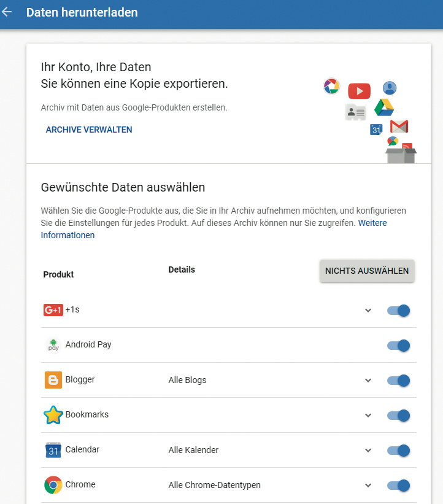Expand the +1s details chevron
443x504 pixels.
pos(368,311)
